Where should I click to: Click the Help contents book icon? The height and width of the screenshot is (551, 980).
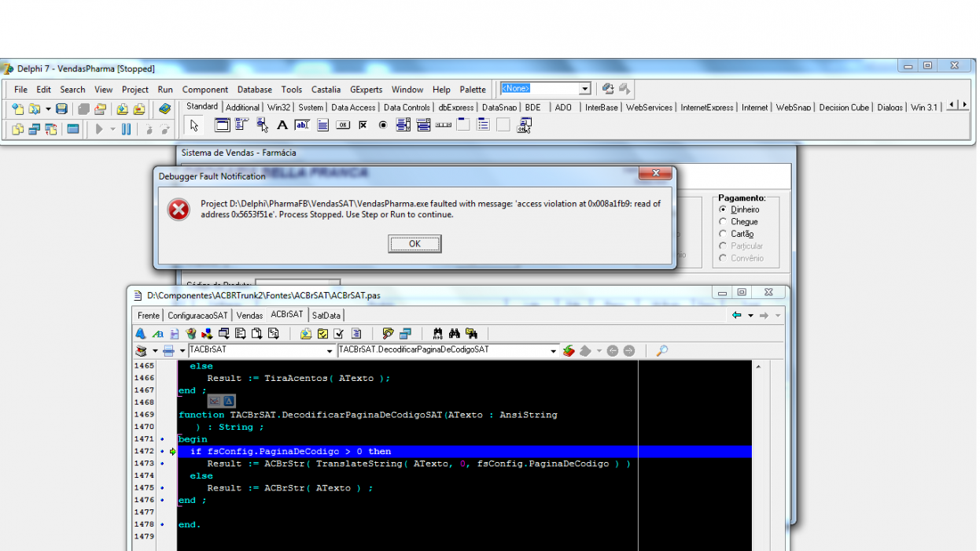coord(164,109)
